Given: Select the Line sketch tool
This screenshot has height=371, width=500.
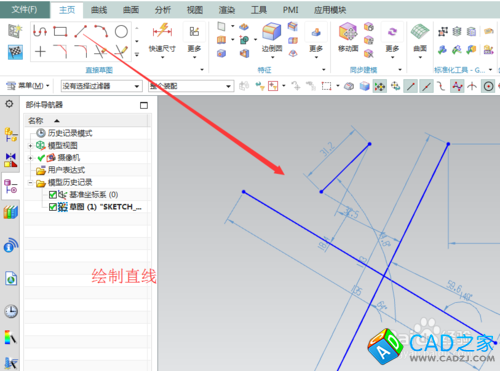Looking at the screenshot, I should click(80, 32).
